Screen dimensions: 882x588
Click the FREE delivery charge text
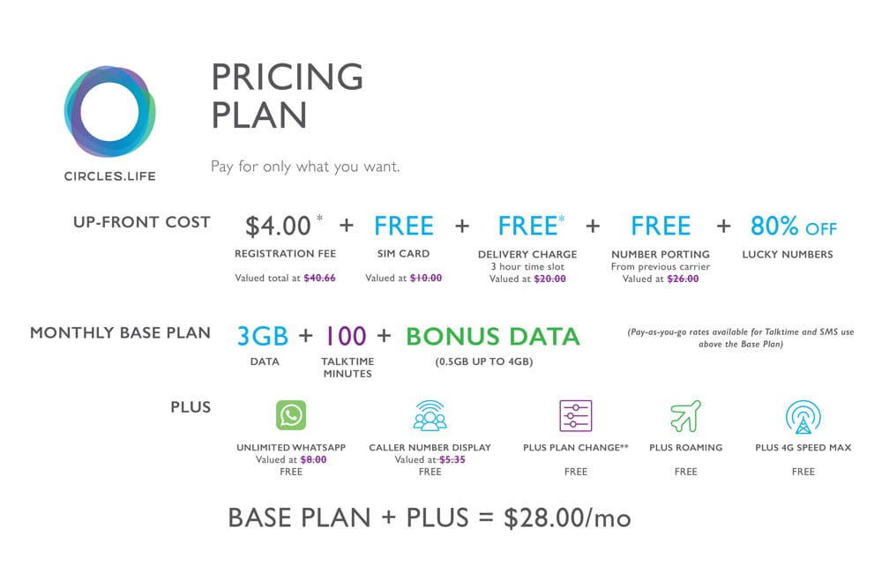point(527,227)
